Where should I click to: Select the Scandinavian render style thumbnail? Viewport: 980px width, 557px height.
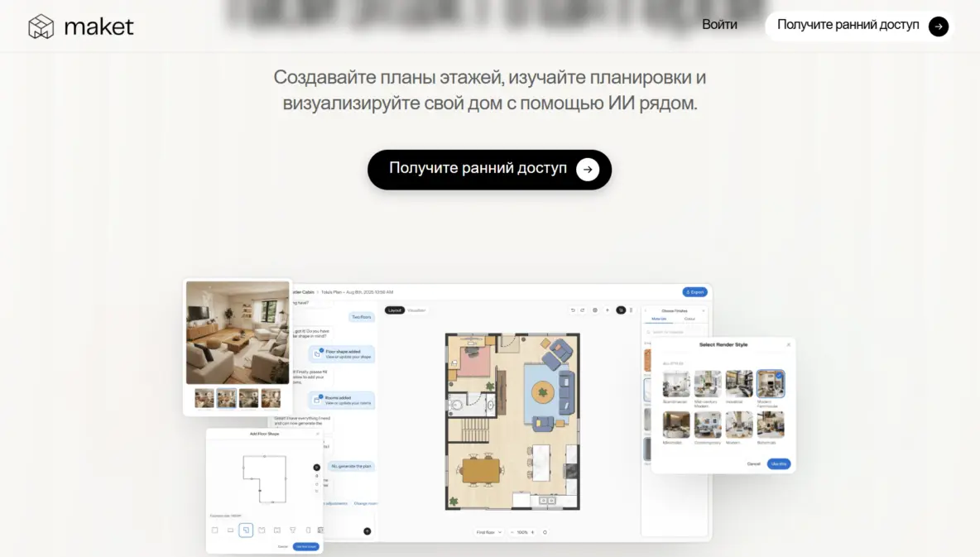coord(676,384)
